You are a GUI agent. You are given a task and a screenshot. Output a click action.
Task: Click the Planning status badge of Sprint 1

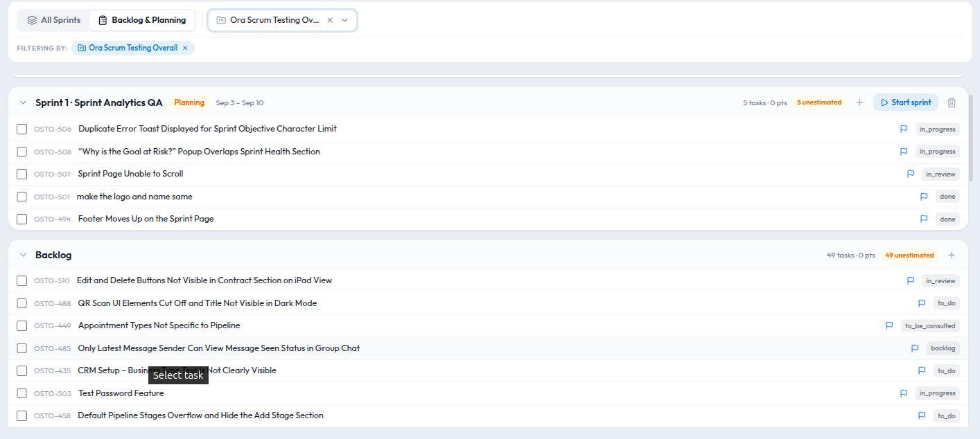pyautogui.click(x=189, y=102)
